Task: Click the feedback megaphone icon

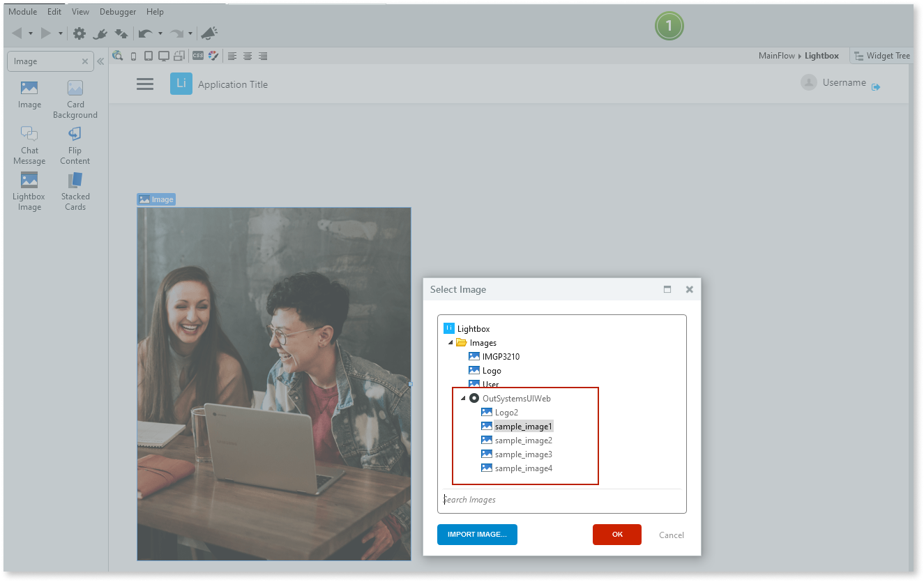Action: click(209, 33)
